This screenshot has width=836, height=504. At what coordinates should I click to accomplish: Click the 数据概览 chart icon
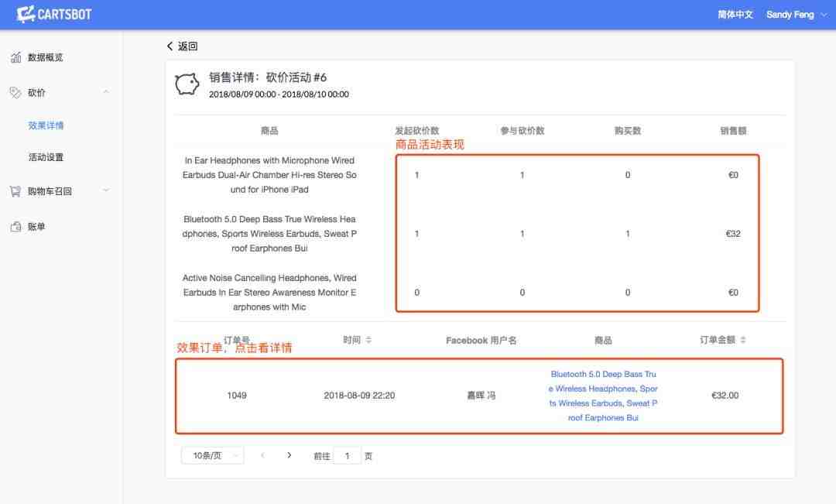[x=15, y=57]
